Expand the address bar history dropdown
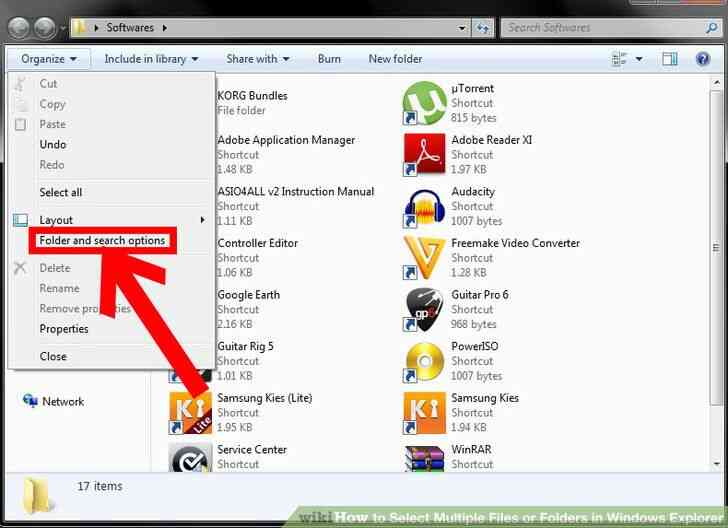The width and height of the screenshot is (728, 528). (462, 28)
